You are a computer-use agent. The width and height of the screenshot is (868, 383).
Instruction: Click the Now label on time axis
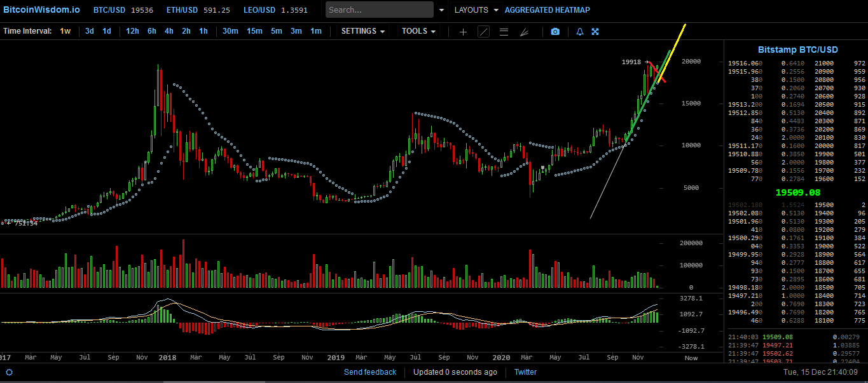(691, 358)
